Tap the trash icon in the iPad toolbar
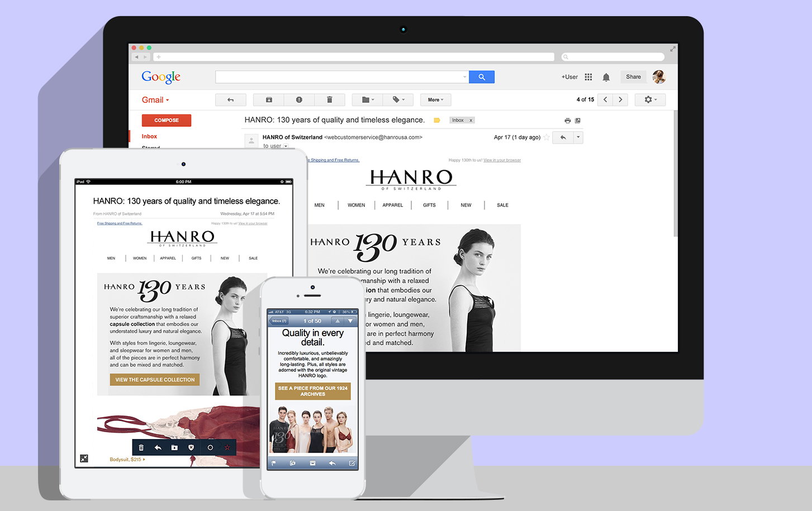The width and height of the screenshot is (812, 511). coord(141,447)
